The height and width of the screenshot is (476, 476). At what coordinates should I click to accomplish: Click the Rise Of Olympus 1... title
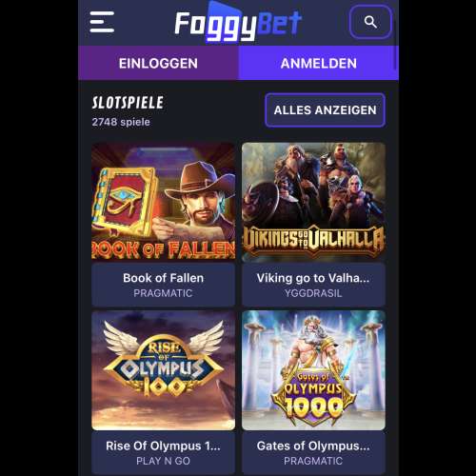click(163, 446)
